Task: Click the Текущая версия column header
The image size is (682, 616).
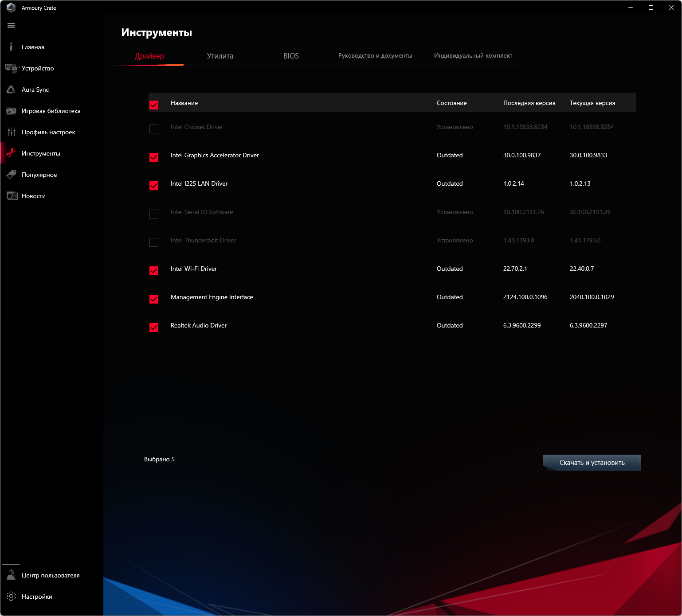Action: pyautogui.click(x=592, y=103)
